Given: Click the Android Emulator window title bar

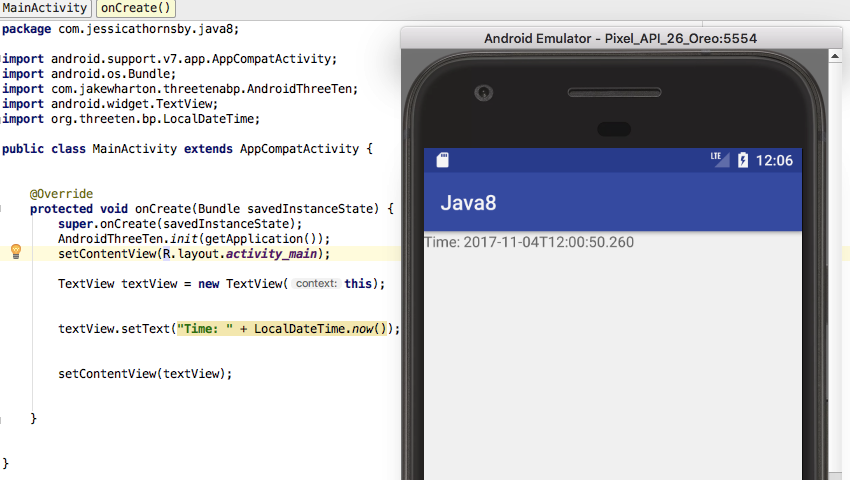Looking at the screenshot, I should pos(621,39).
